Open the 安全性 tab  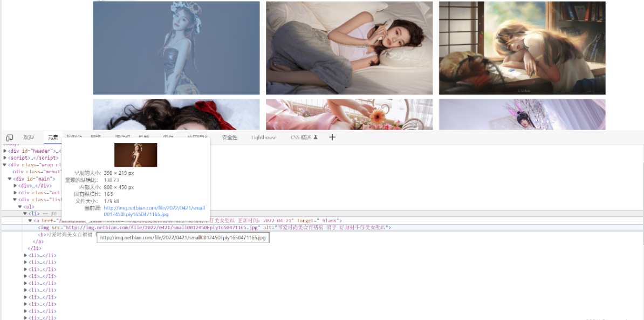[x=230, y=137]
